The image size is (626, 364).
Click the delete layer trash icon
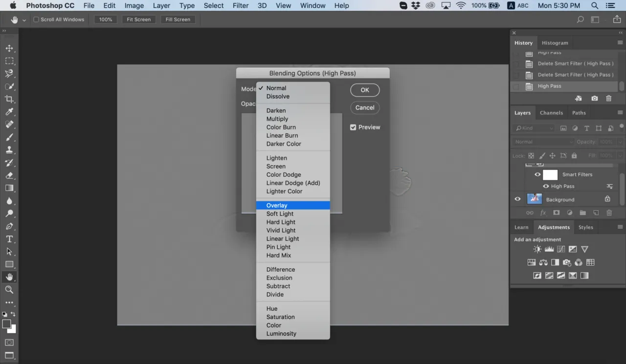point(609,213)
